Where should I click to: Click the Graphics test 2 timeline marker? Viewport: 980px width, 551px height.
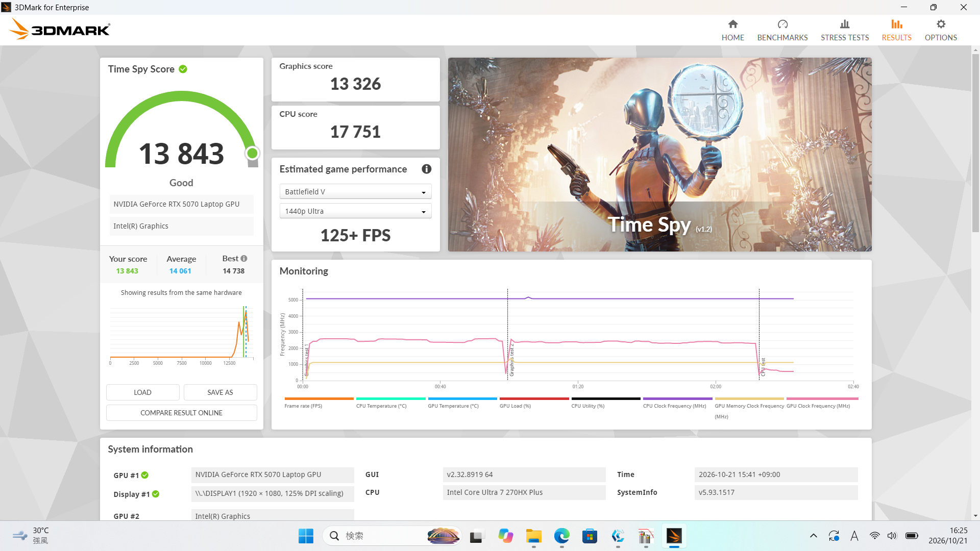(508, 334)
